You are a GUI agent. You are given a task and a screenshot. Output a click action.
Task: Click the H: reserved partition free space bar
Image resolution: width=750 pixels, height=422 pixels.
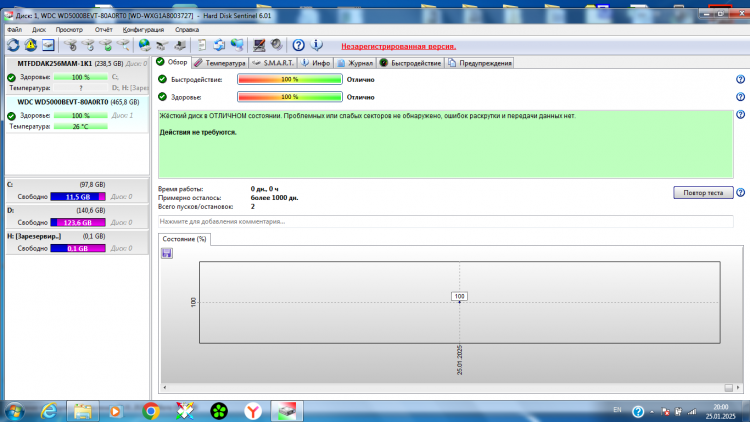[x=78, y=248]
